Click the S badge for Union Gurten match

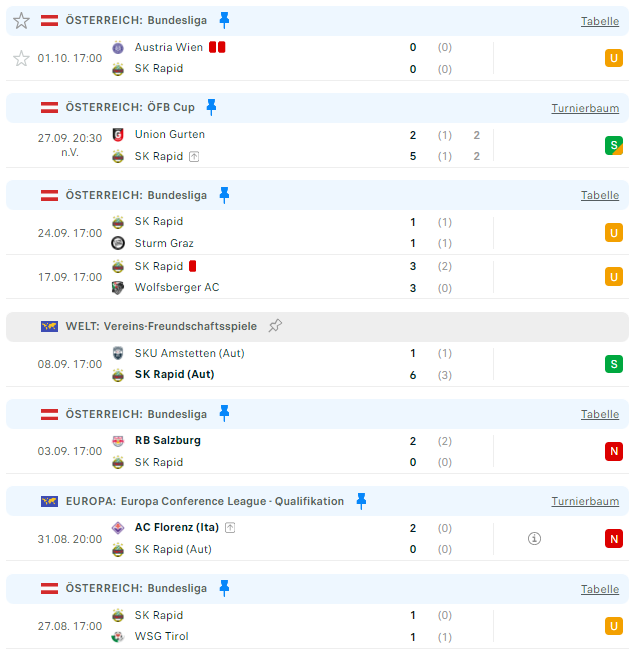coord(613,146)
